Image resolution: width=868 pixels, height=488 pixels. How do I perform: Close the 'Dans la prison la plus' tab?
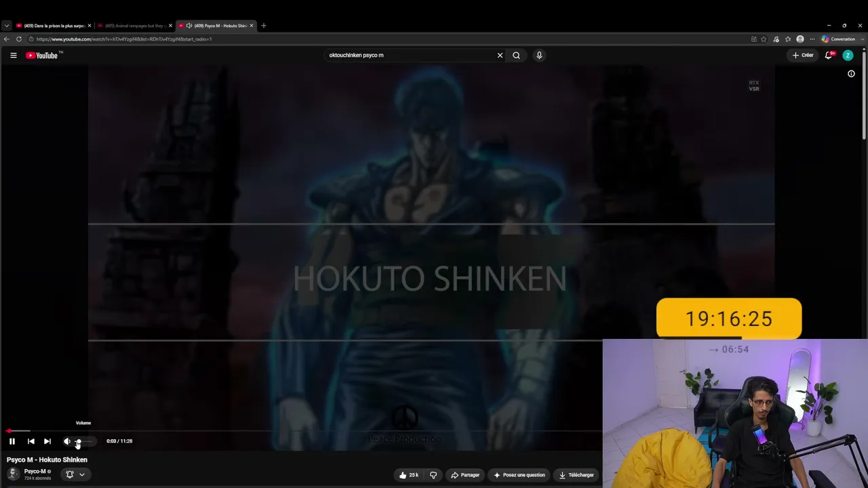coord(89,26)
